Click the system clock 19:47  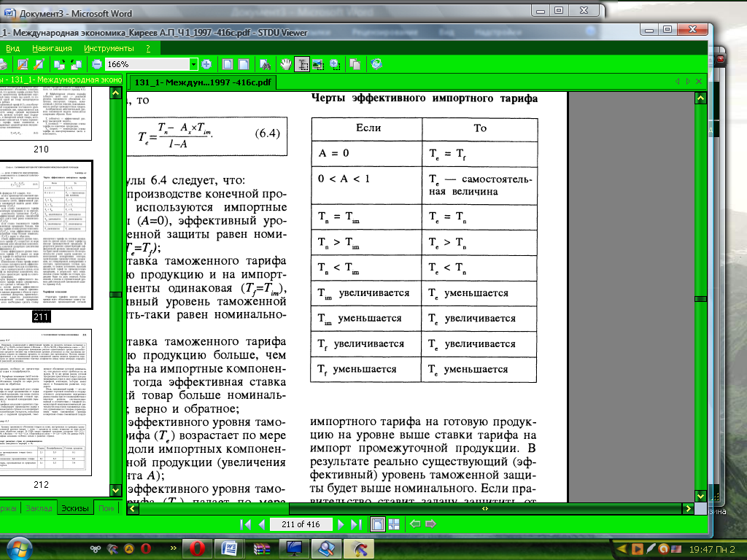(712, 550)
